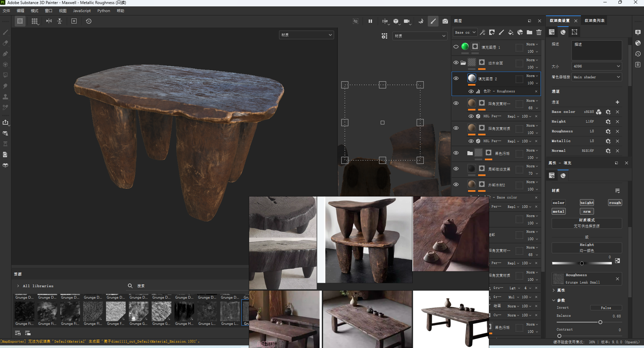This screenshot has width=644, height=348.
Task: Click the asset 搜索 search field
Action: [188, 286]
